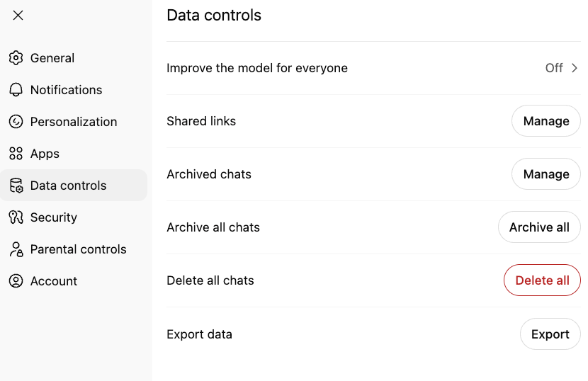
Task: Click the Data controls database icon
Action: (x=16, y=186)
